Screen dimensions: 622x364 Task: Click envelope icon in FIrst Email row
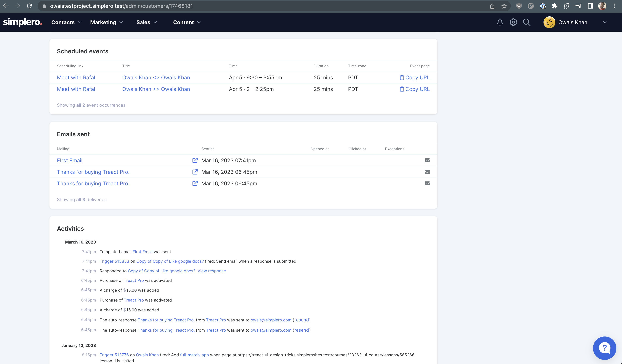point(427,160)
